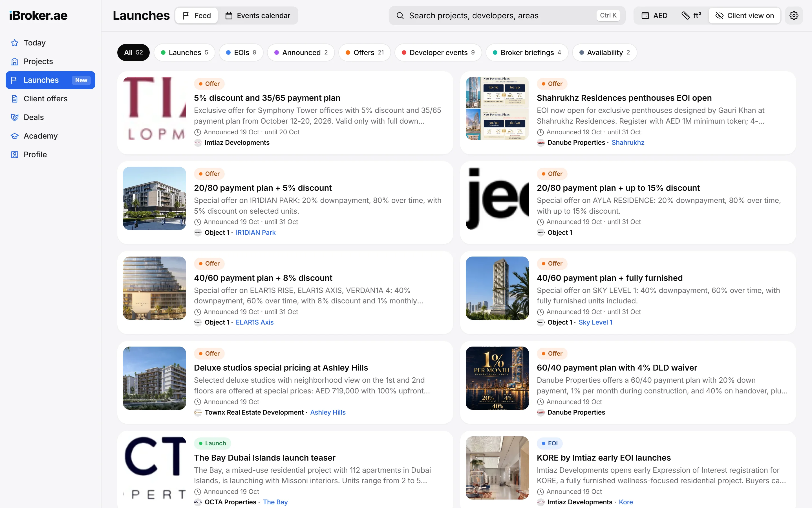Filter feed by Broker briefings chip
The width and height of the screenshot is (812, 508).
click(x=527, y=52)
